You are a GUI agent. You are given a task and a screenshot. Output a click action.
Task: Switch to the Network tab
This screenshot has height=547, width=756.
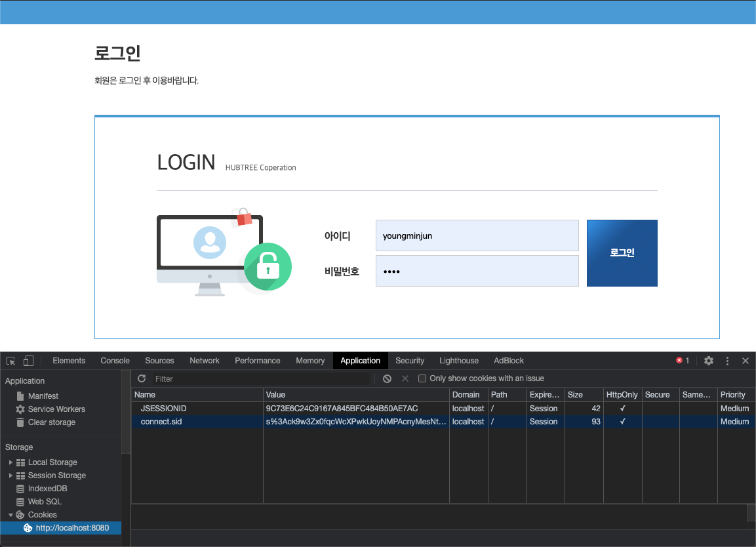click(205, 361)
